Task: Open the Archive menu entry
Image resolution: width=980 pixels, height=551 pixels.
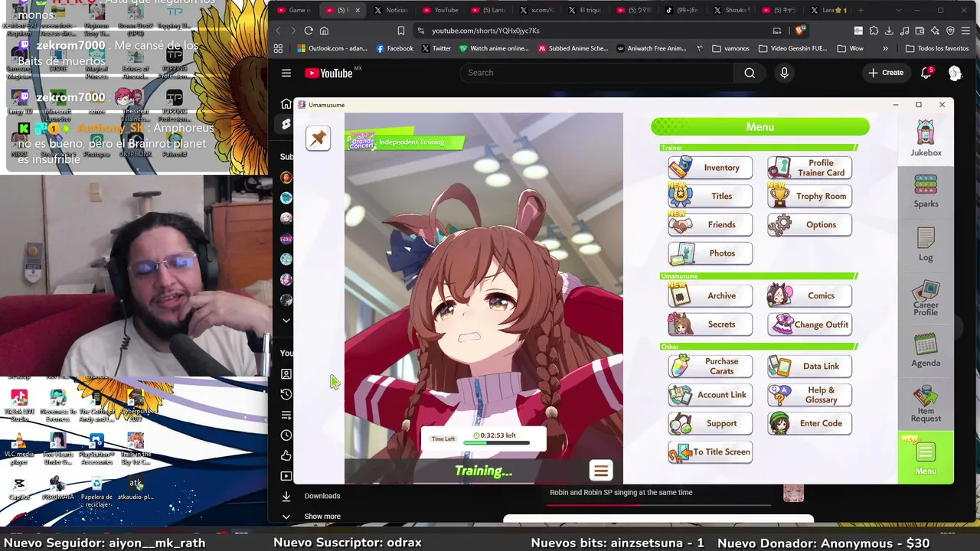Action: click(710, 295)
